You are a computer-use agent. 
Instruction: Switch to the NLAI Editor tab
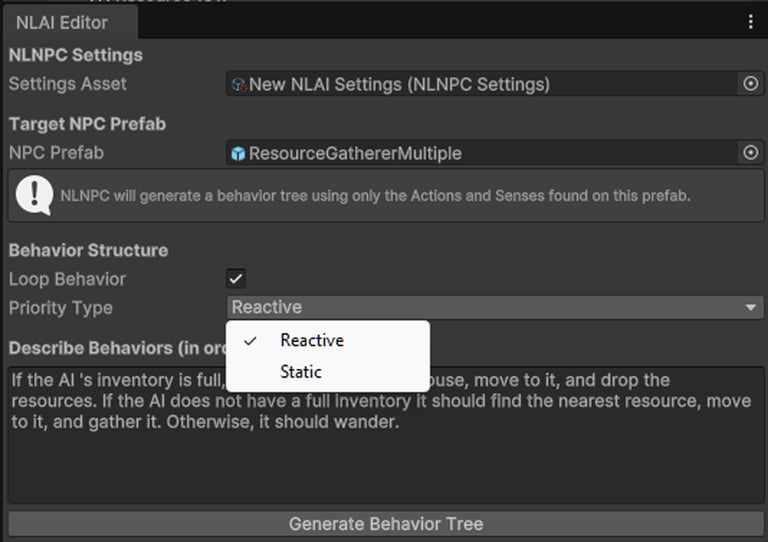pos(62,22)
